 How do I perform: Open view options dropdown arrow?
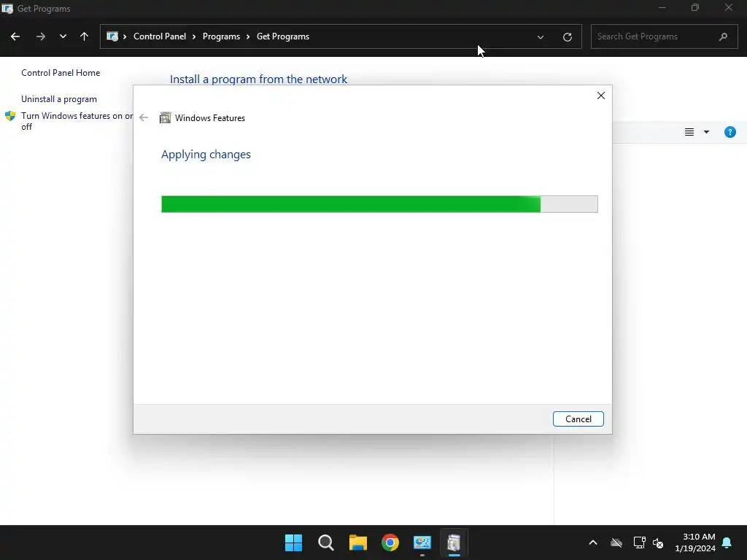pyautogui.click(x=706, y=132)
